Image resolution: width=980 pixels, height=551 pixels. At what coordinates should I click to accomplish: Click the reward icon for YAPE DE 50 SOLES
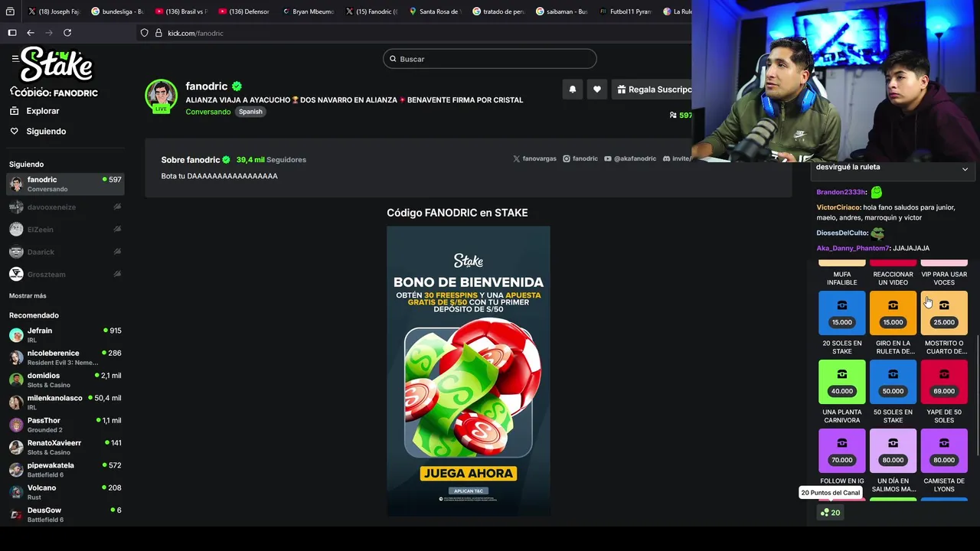point(944,382)
